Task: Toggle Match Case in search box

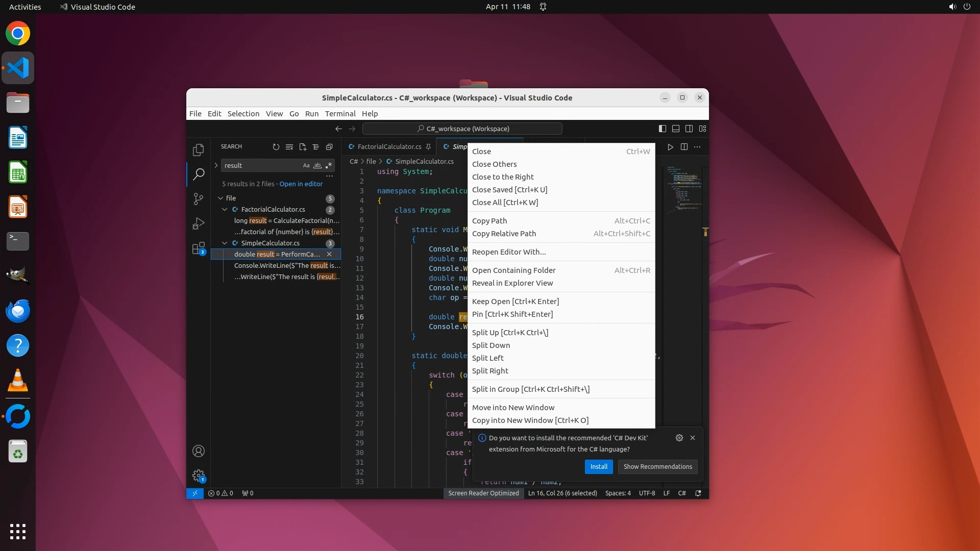Action: coord(306,165)
